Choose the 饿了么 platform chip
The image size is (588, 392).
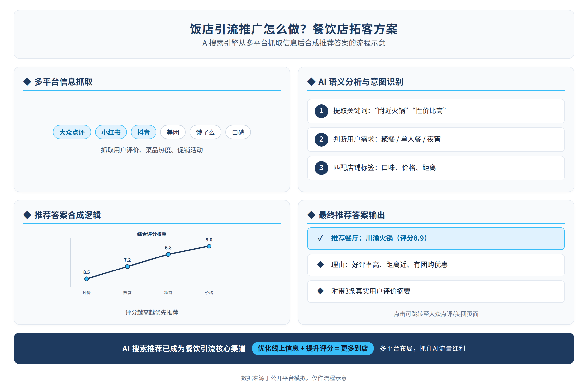(206, 132)
